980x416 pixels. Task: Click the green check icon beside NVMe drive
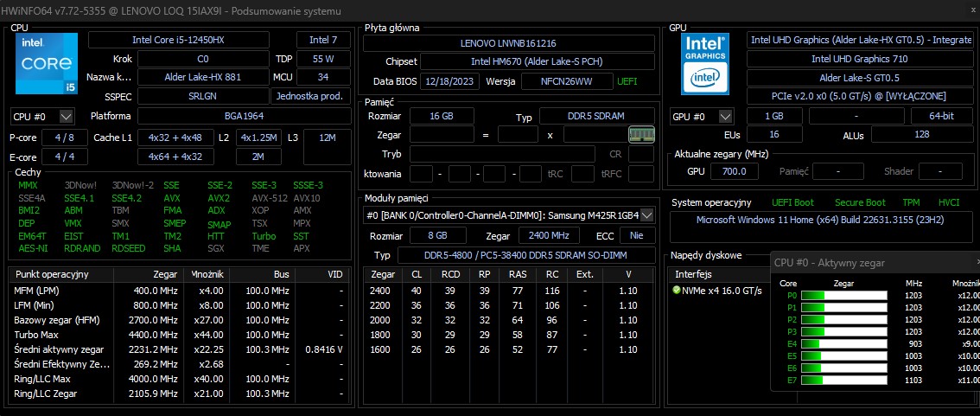676,291
